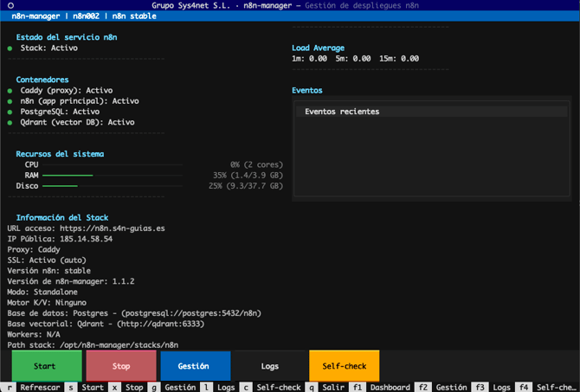Open the blue Gestión button
This screenshot has height=392, width=580.
click(x=194, y=366)
